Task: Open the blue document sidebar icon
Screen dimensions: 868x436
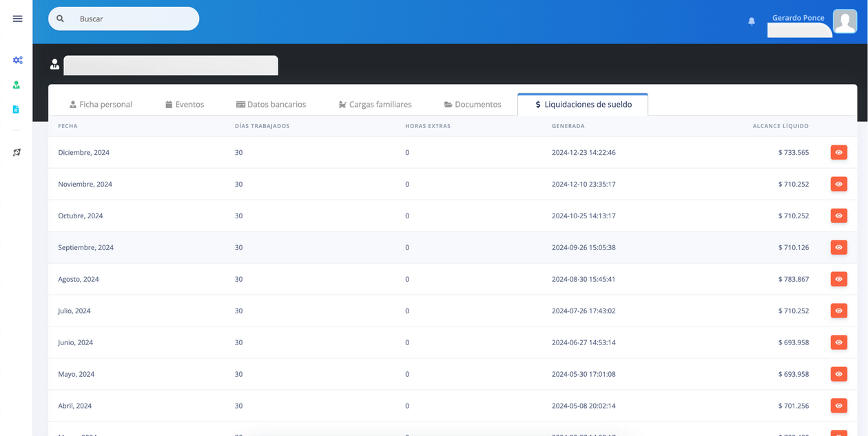Action: (17, 110)
